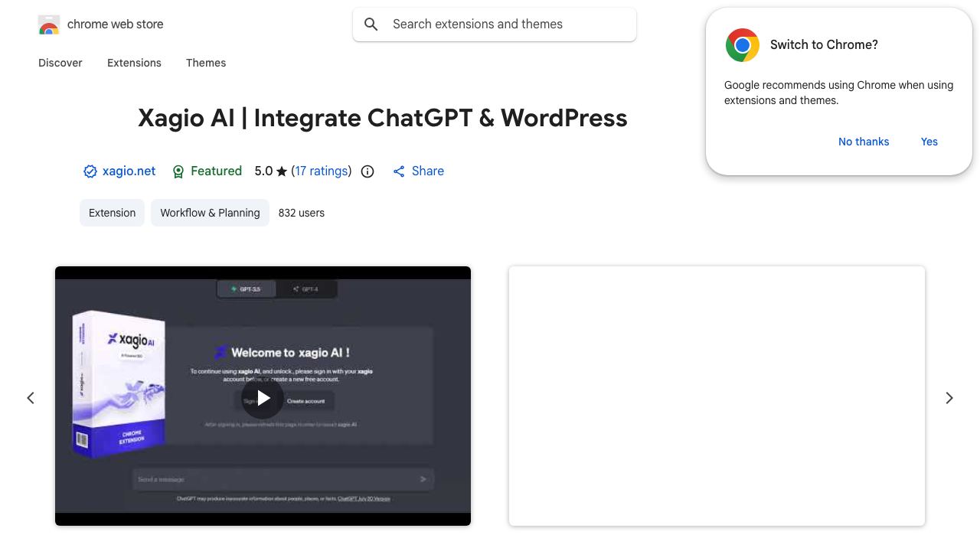Click the Featured badge icon
The image size is (980, 551).
click(178, 171)
